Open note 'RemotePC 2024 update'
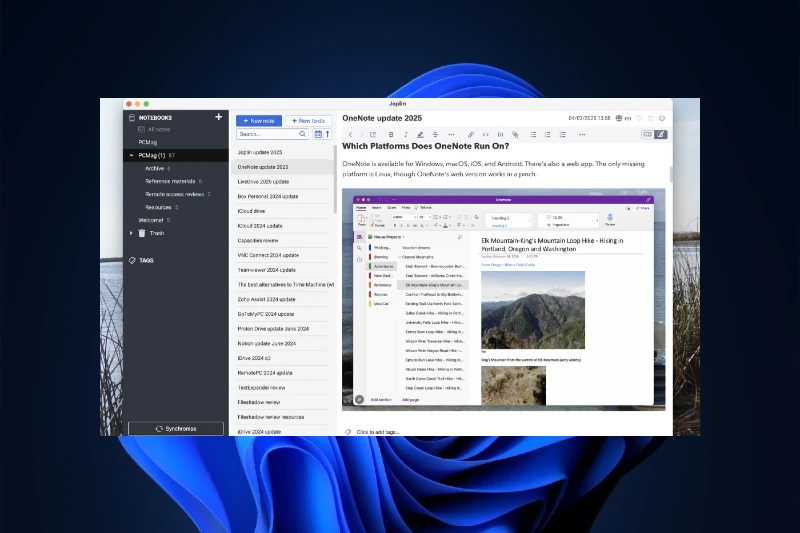 click(x=283, y=373)
